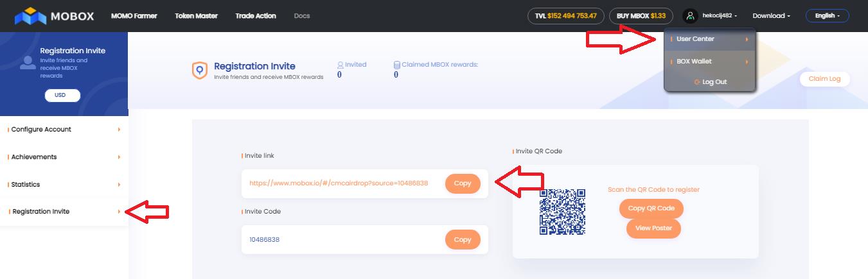This screenshot has width=868, height=279.
Task: Open BOX Wallet submenu
Action: tap(709, 62)
